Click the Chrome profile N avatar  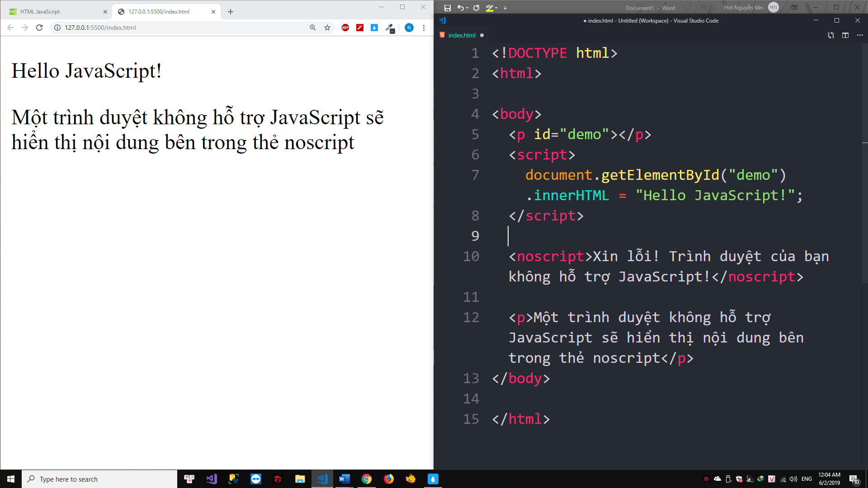pyautogui.click(x=409, y=28)
